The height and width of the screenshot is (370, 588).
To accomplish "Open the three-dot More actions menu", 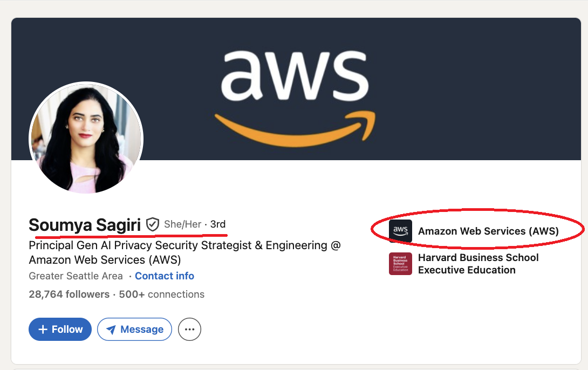I will (x=189, y=330).
